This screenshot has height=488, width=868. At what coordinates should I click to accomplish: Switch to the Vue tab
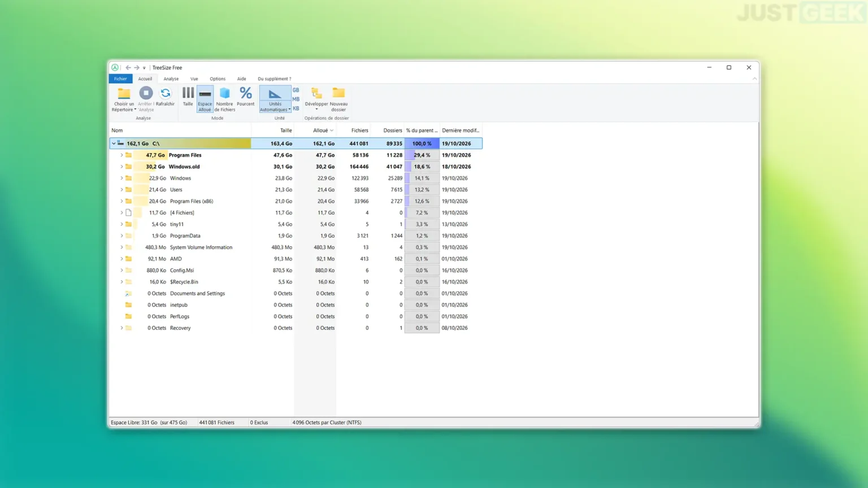(x=194, y=79)
